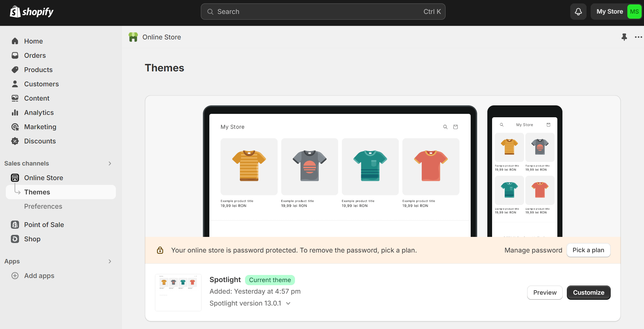Open the Marketing section

40,127
